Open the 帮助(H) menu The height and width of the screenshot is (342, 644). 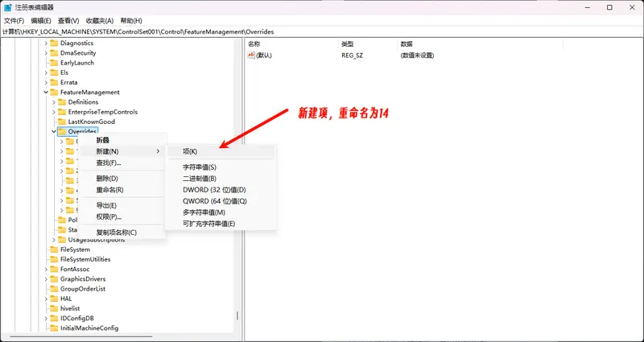131,21
